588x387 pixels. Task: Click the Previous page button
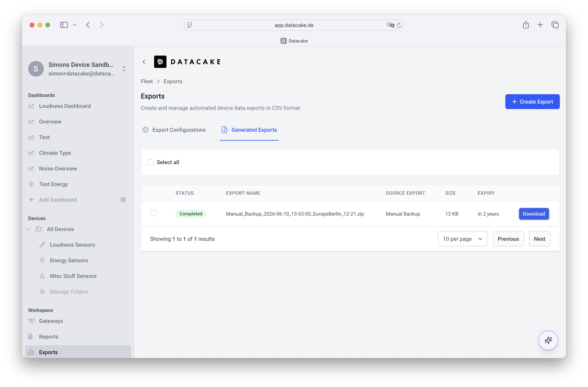point(508,239)
